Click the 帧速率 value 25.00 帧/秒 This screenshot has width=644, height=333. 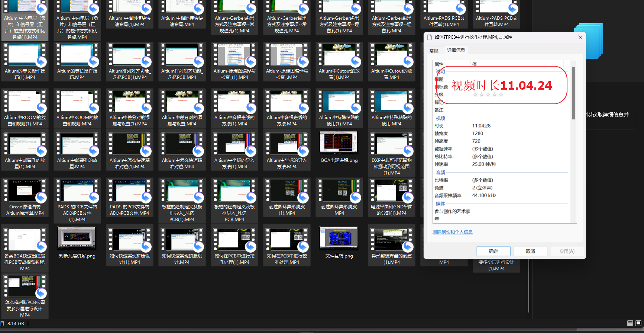[x=484, y=164]
